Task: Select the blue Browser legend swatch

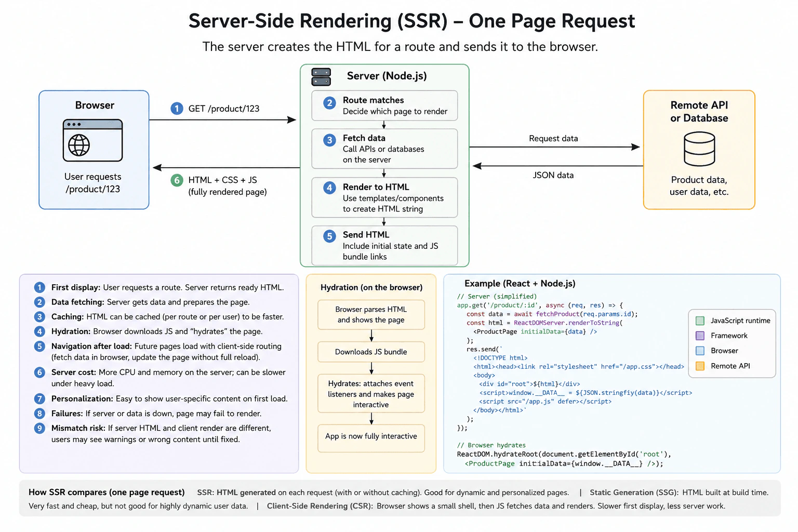Action: point(700,351)
